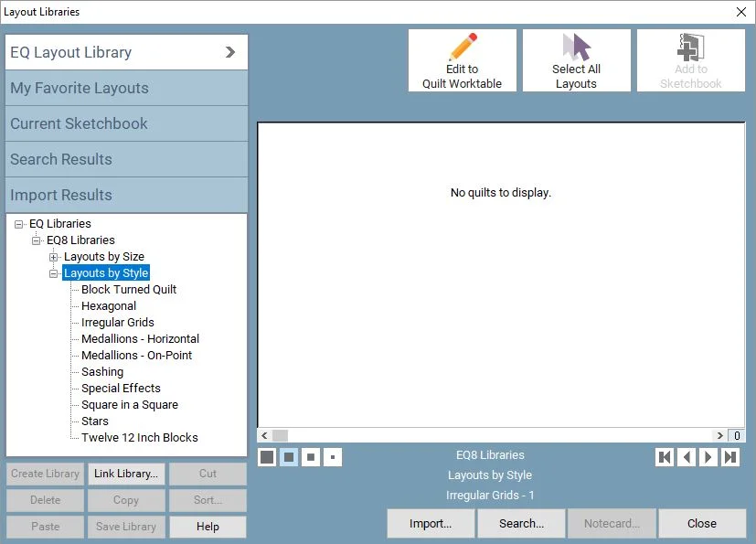This screenshot has width=756, height=544.
Task: Select Special Effects layout style
Action: [x=121, y=389]
